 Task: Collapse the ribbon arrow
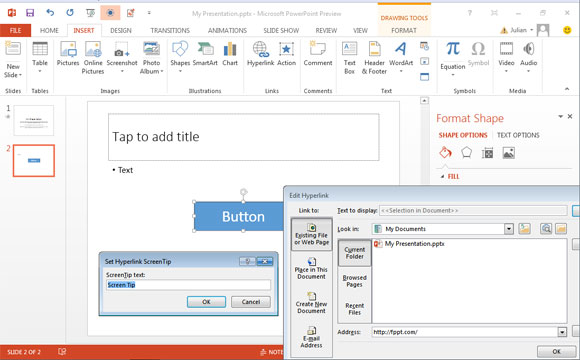[x=567, y=89]
